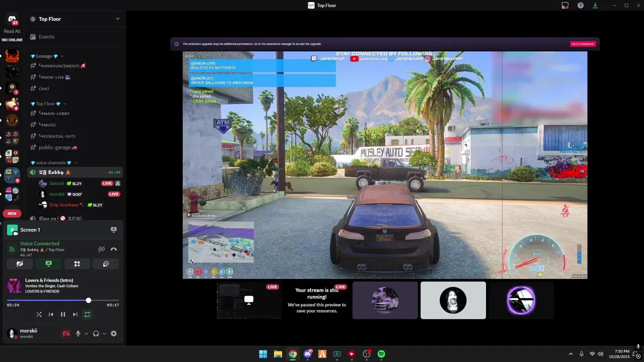Open User Settings gear
This screenshot has height=362, width=644.
tap(114, 333)
